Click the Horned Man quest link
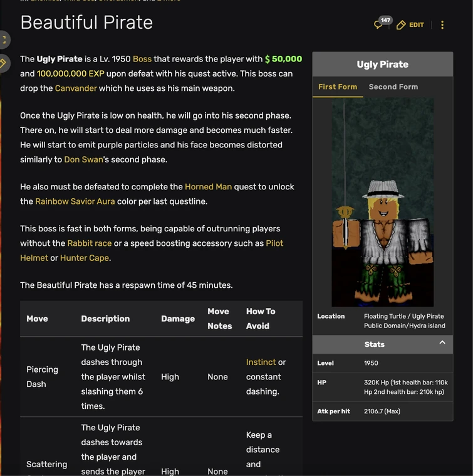Image resolution: width=473 pixels, height=476 pixels. pyautogui.click(x=208, y=187)
